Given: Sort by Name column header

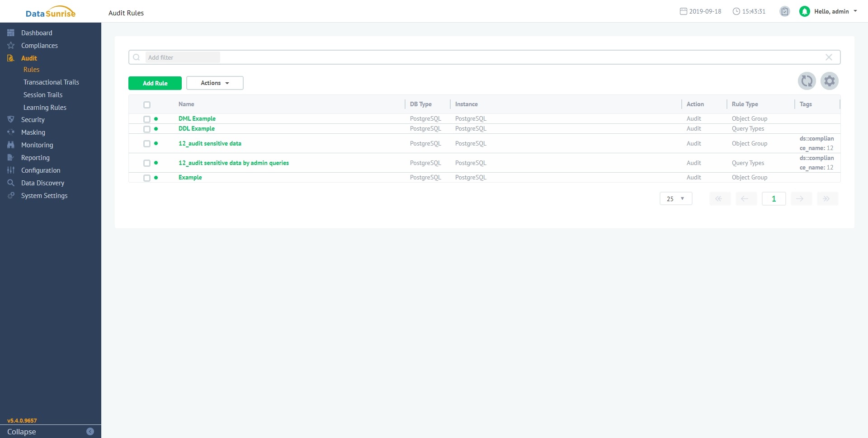Looking at the screenshot, I should click(x=186, y=104).
